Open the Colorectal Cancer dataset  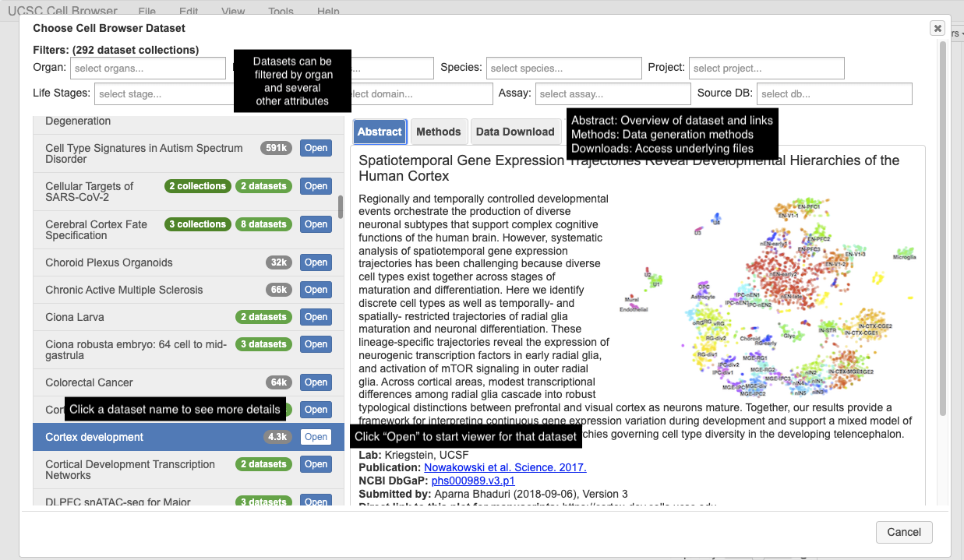[x=316, y=382]
